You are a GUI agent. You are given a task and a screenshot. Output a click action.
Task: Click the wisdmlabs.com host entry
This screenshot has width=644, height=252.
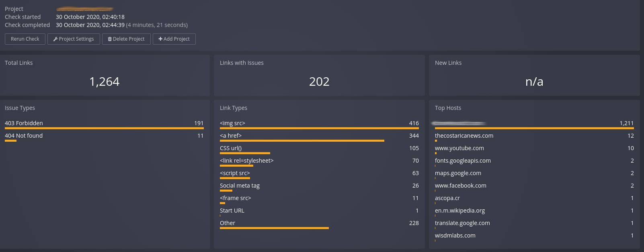[x=455, y=235]
